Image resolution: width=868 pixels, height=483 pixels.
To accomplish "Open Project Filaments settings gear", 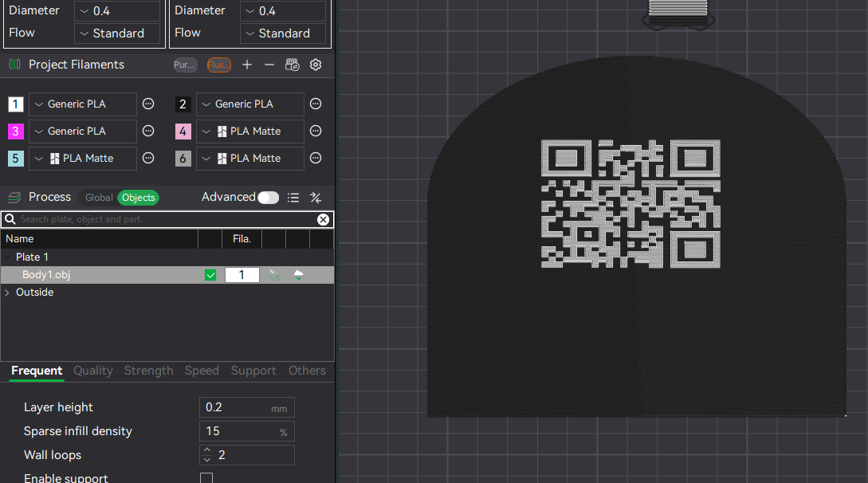I will [316, 65].
